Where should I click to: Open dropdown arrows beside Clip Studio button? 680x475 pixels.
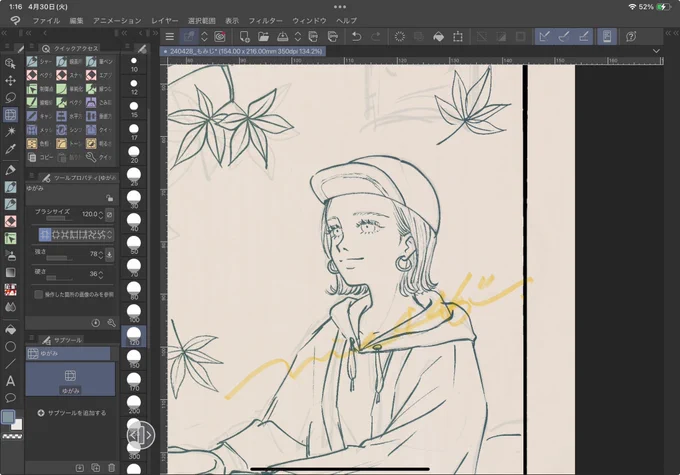[204, 37]
